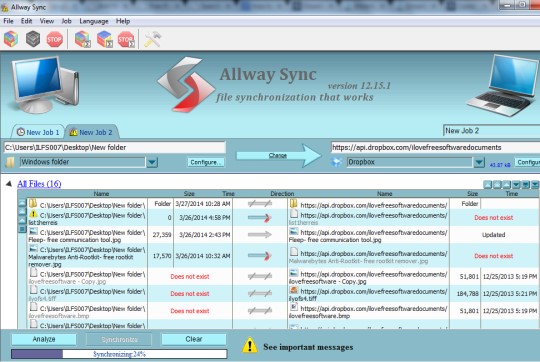Click the 17,570 size value
540x362 pixels.
coord(162,256)
